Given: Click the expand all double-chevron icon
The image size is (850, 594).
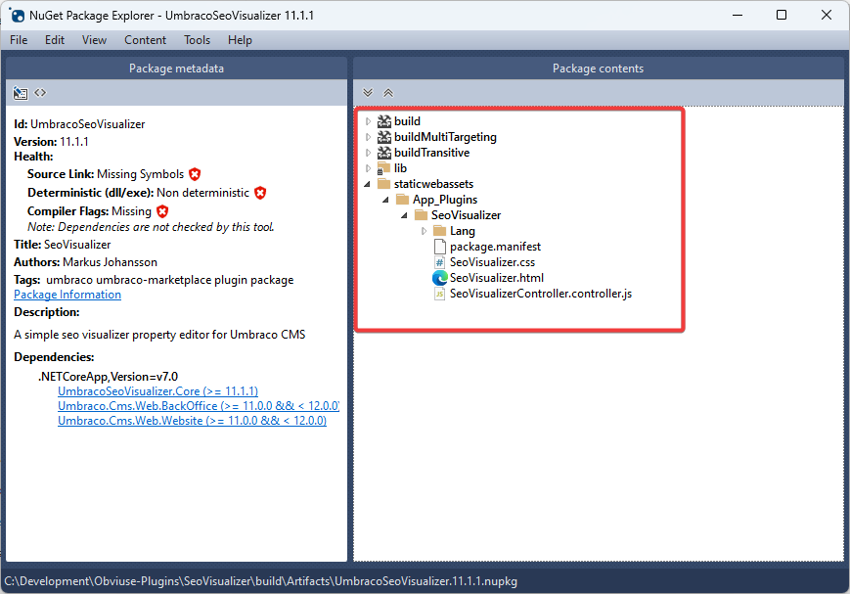Looking at the screenshot, I should [x=368, y=93].
